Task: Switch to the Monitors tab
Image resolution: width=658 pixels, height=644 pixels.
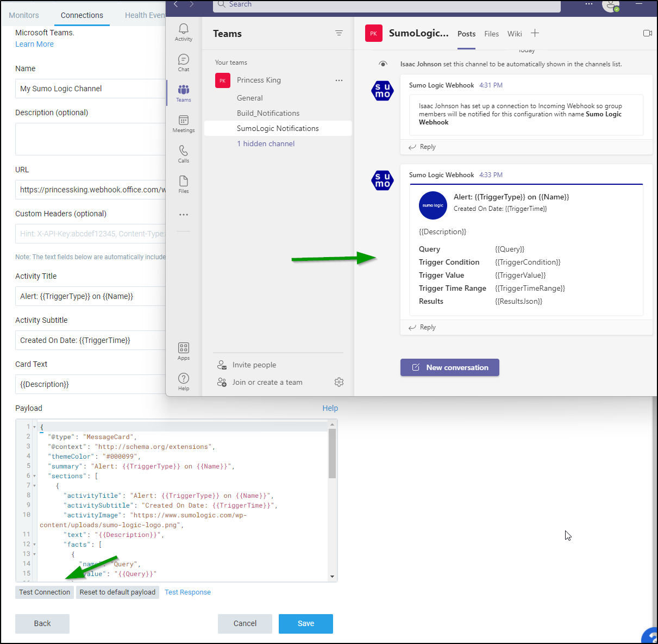Action: (24, 15)
